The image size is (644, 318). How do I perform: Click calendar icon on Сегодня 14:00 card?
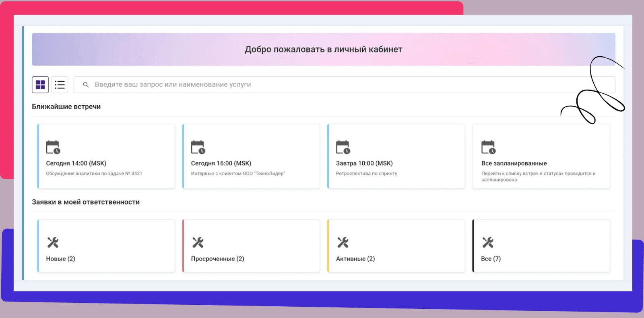coord(53,147)
